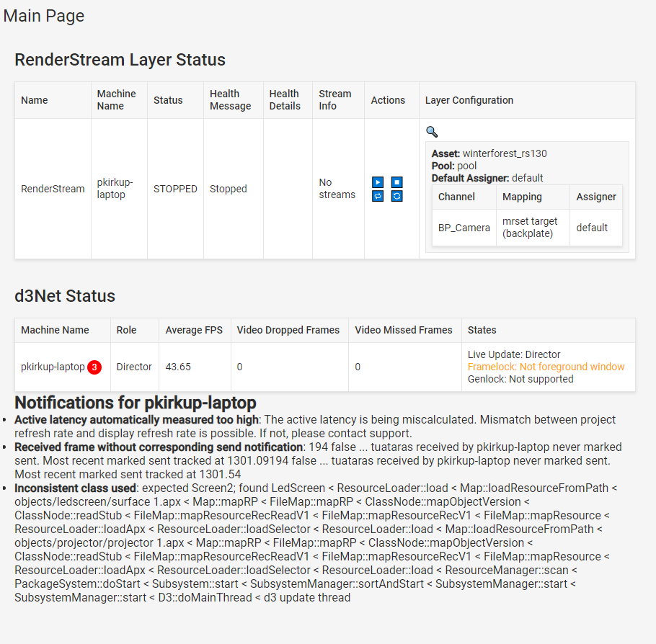Viewport: 656px width, 644px height.
Task: Click the Status column header
Action: [167, 100]
